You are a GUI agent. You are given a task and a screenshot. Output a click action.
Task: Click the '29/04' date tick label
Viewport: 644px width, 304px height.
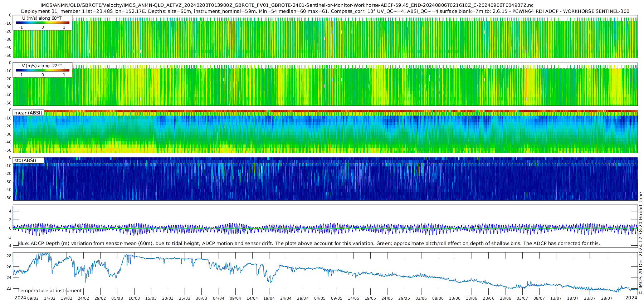(303, 298)
